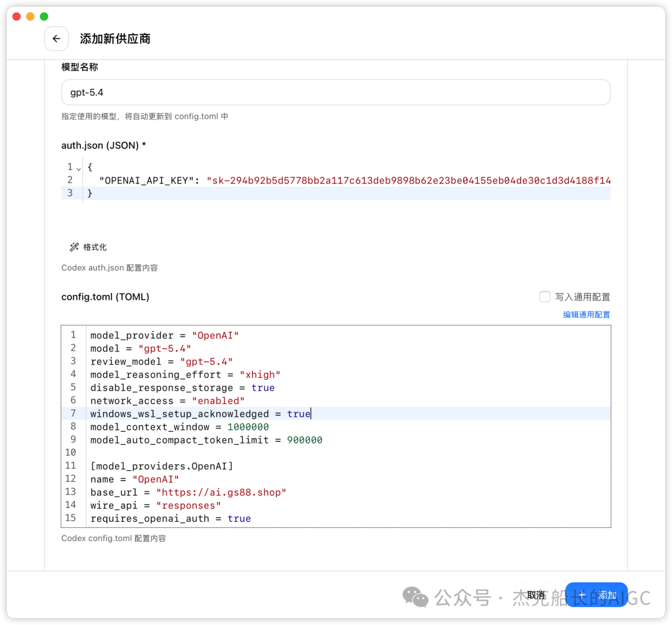672x625 pixels.
Task: Click the format magic-wand icon
Action: 74,247
